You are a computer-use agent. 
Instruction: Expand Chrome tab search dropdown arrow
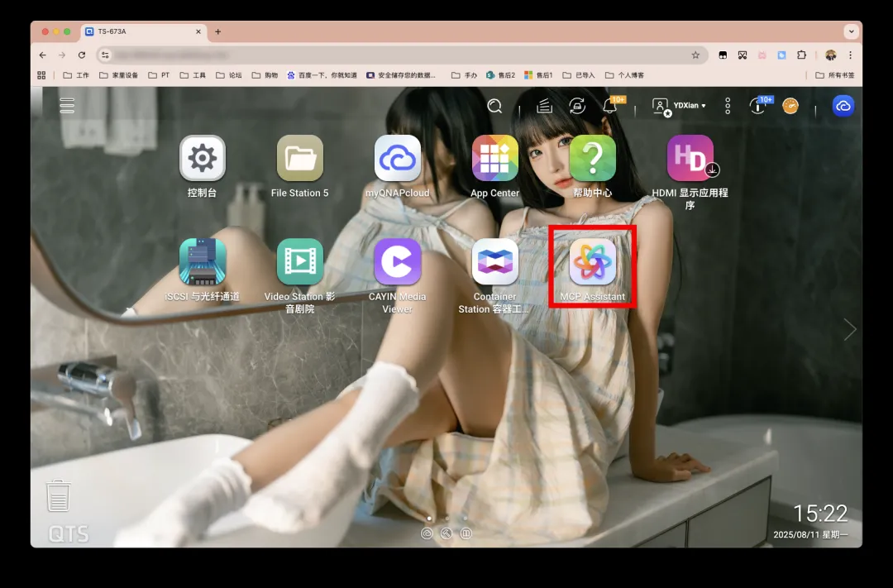(851, 31)
